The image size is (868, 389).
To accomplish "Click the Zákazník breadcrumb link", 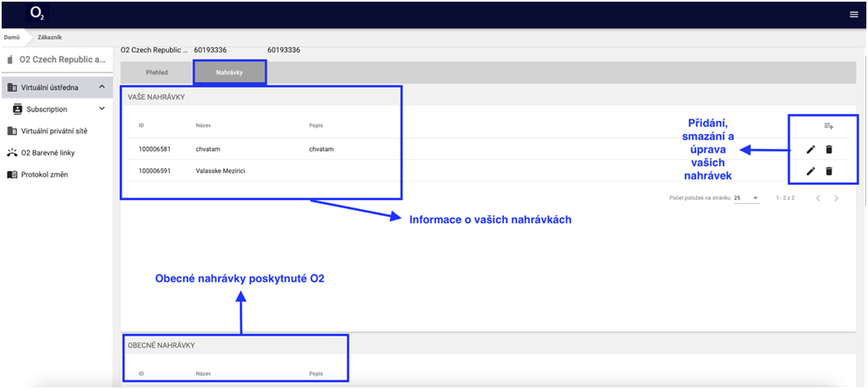I will pos(49,37).
